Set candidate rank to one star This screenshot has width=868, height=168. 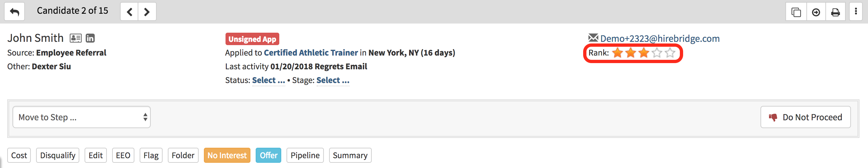(617, 53)
